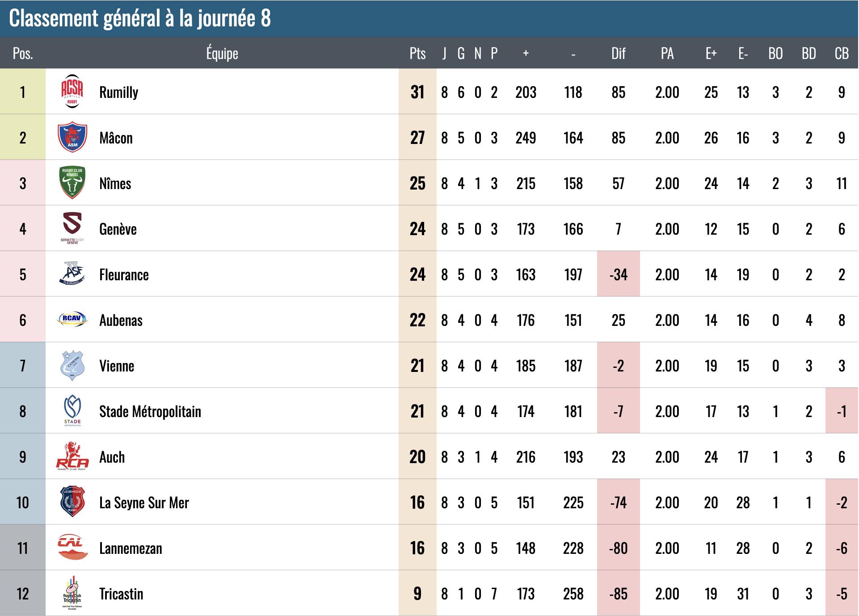
Task: Click the Servette Genève club logo
Action: pos(72,228)
